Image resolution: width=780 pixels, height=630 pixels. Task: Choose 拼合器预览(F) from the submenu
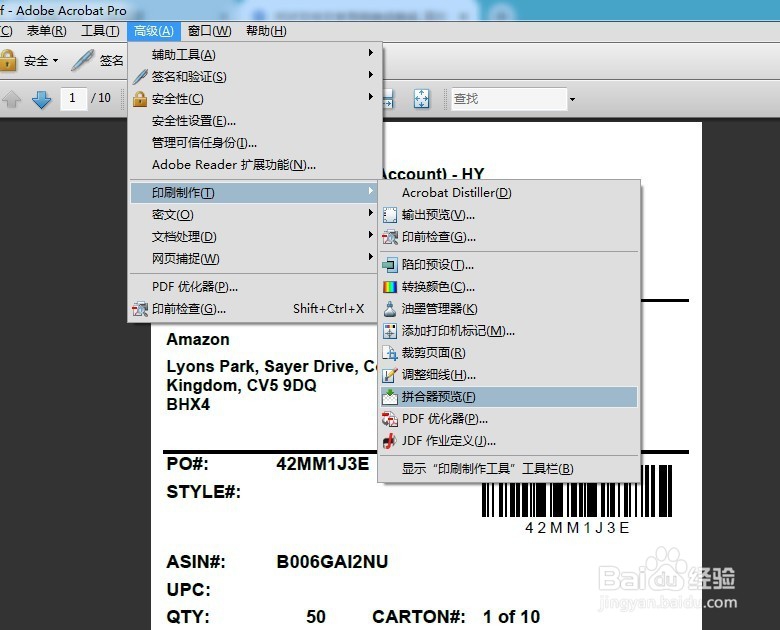point(509,397)
